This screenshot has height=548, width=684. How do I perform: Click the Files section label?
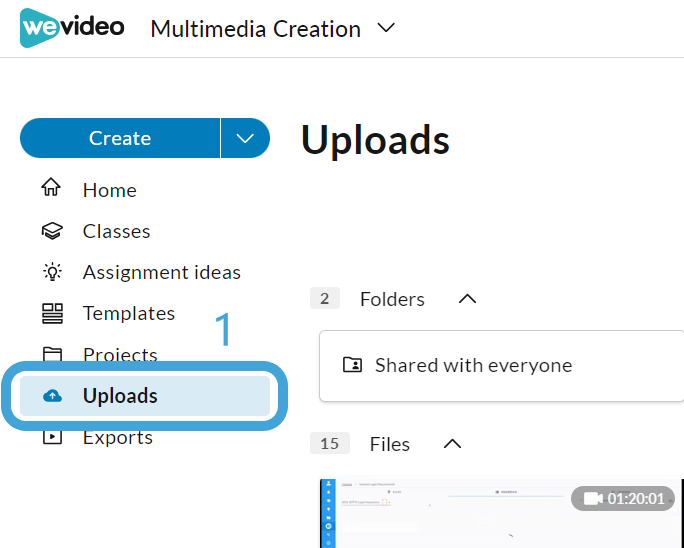click(x=390, y=444)
